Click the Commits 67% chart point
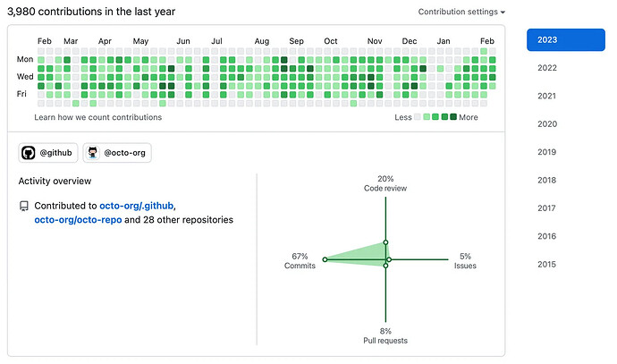The image size is (617, 364). click(325, 259)
